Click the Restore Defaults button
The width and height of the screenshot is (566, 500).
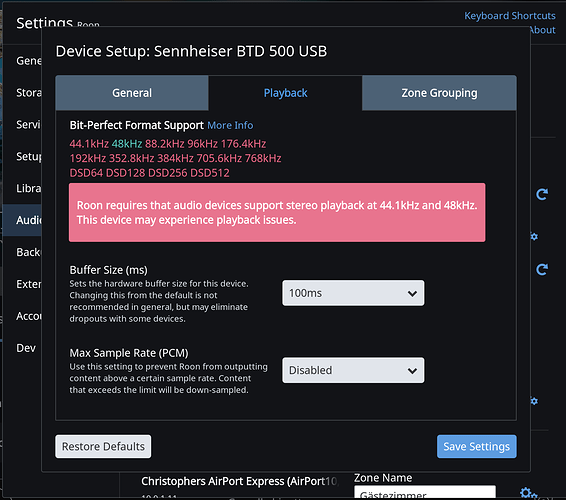(x=103, y=446)
